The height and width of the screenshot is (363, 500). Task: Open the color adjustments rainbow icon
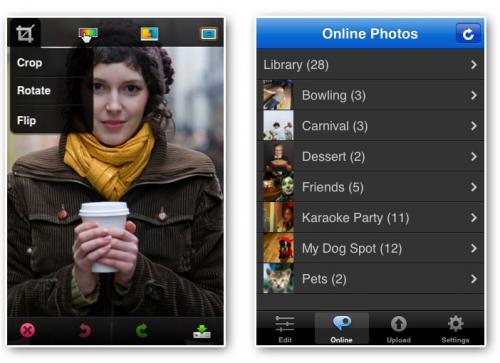point(88,34)
